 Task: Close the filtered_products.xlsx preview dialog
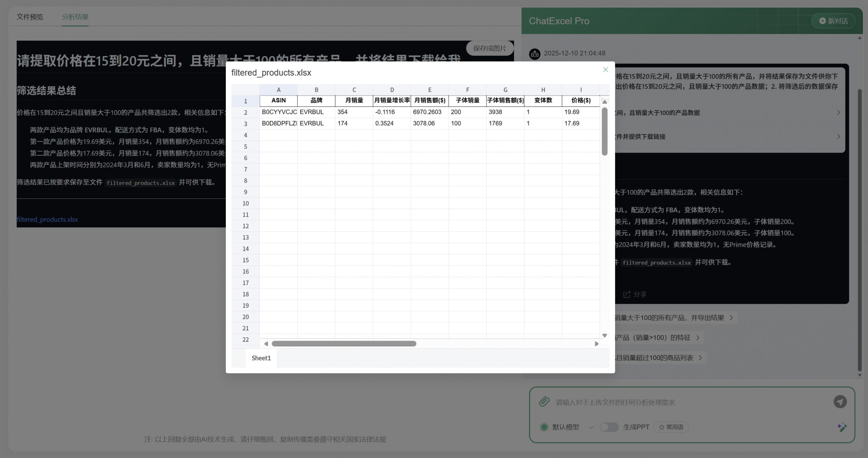point(606,69)
